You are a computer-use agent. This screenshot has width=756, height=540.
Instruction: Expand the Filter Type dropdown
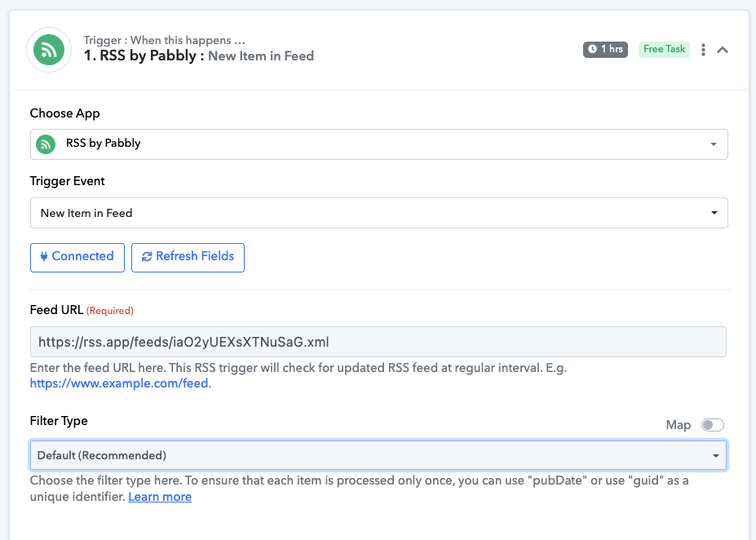pyautogui.click(x=378, y=455)
